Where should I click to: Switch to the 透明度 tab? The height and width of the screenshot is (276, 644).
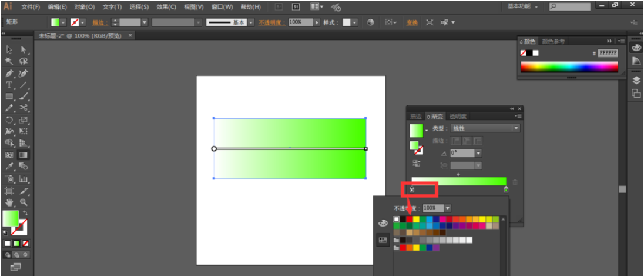tap(458, 117)
